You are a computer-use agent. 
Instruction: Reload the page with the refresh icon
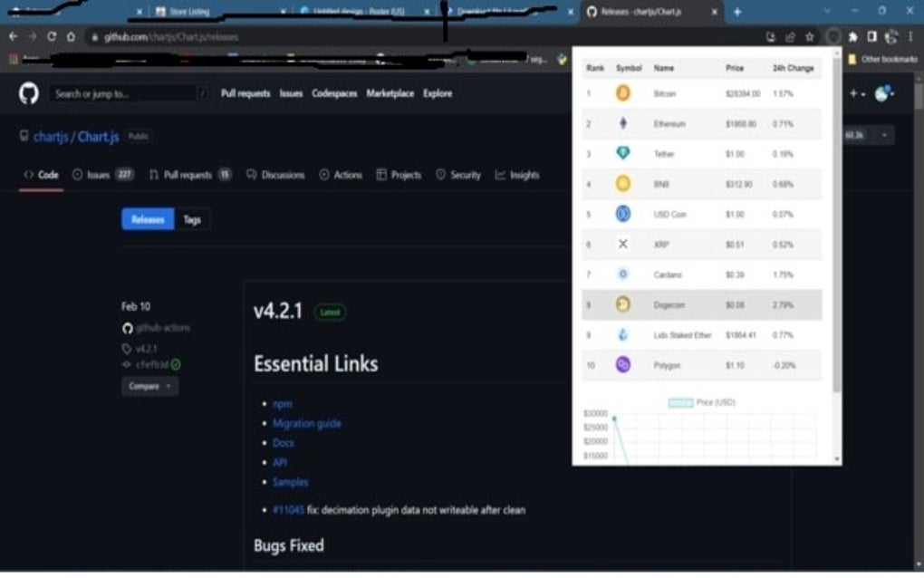click(x=52, y=36)
